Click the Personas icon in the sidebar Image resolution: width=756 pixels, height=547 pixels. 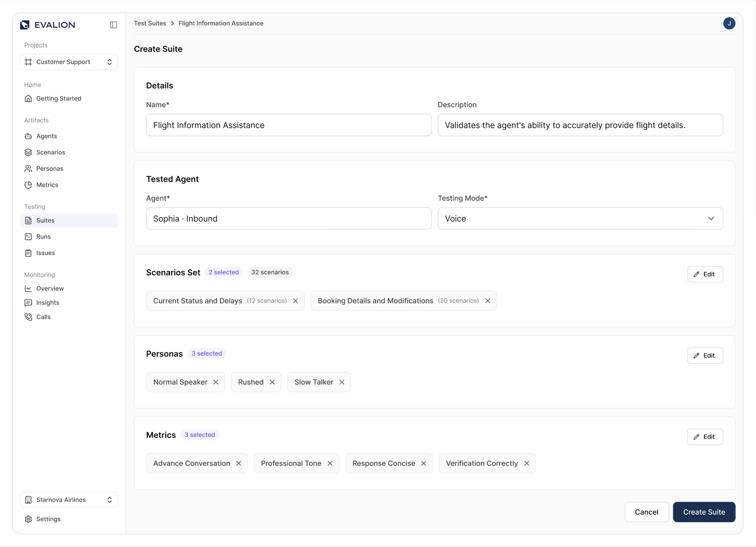coord(29,168)
